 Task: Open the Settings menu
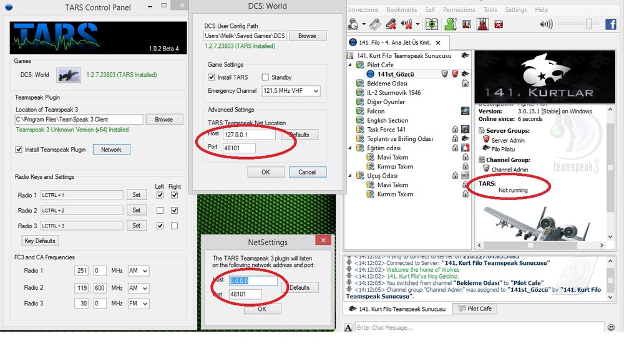click(516, 9)
